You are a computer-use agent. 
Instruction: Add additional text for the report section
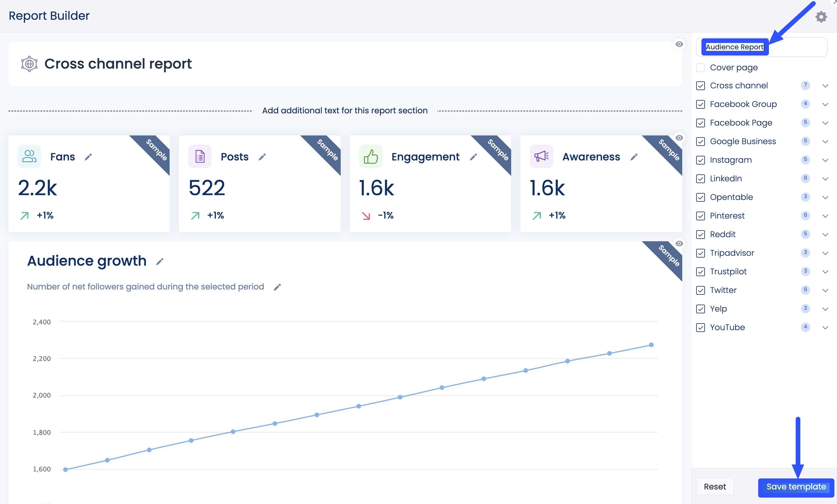pyautogui.click(x=345, y=110)
